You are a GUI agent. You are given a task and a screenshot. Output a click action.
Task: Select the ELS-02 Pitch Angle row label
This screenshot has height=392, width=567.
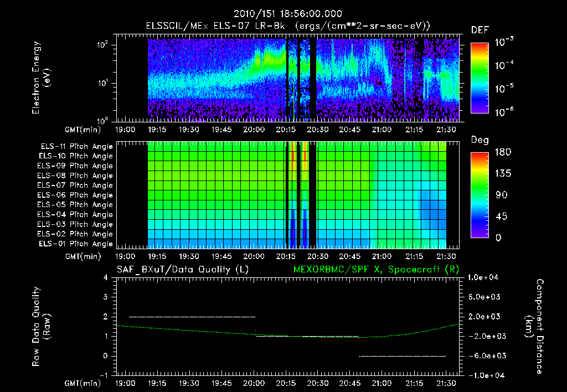(x=75, y=234)
